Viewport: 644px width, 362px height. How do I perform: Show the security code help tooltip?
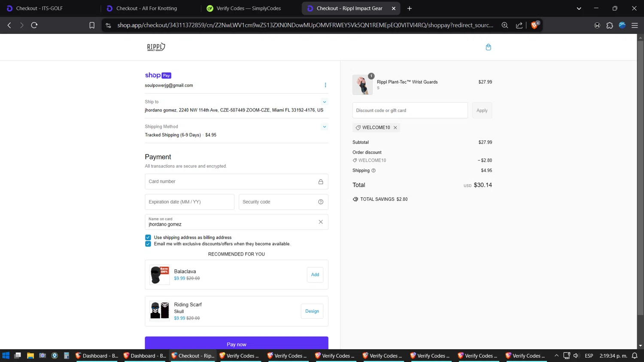321,202
